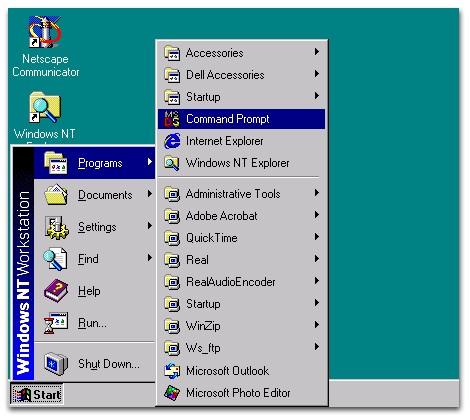Open the Programs item in Start menu
This screenshot has height=420, width=470.
point(95,163)
